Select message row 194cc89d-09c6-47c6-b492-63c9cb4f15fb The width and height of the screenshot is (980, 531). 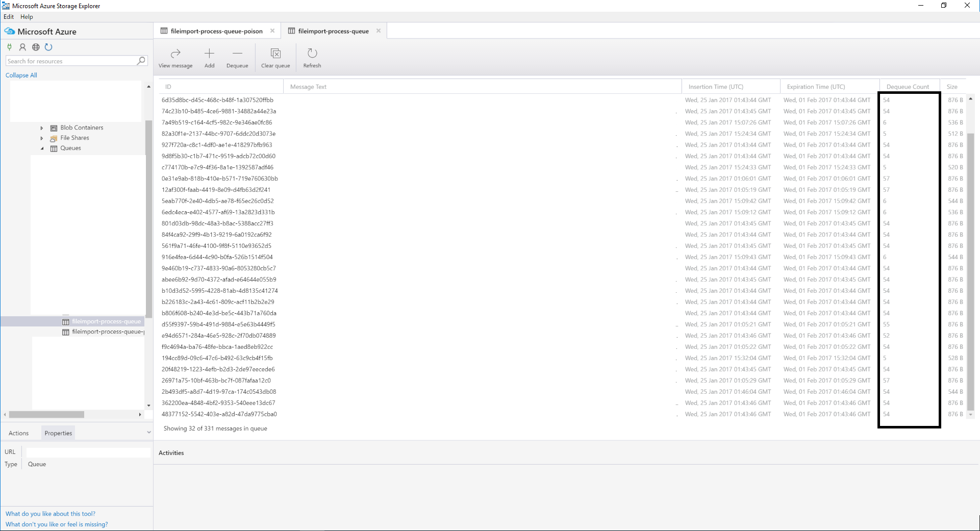(562, 358)
